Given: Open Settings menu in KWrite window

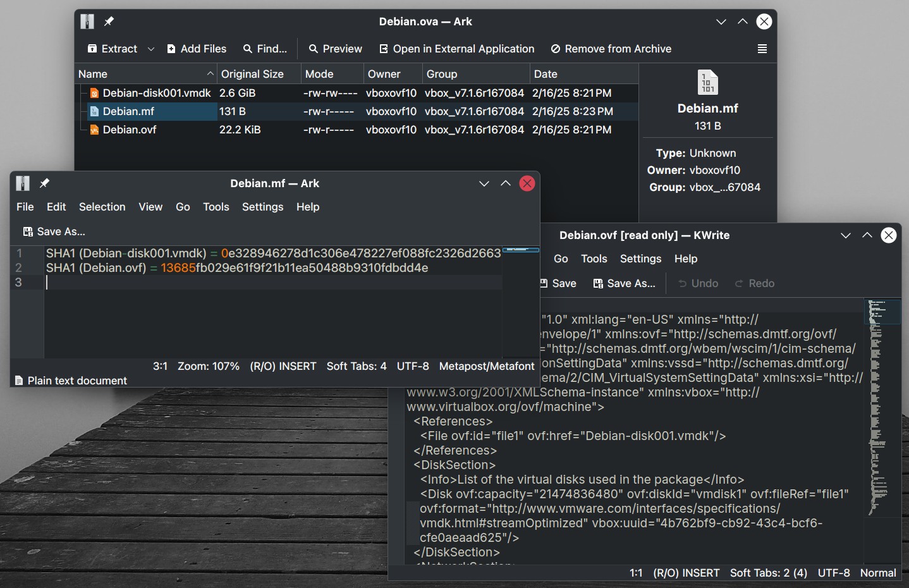Looking at the screenshot, I should 640,259.
